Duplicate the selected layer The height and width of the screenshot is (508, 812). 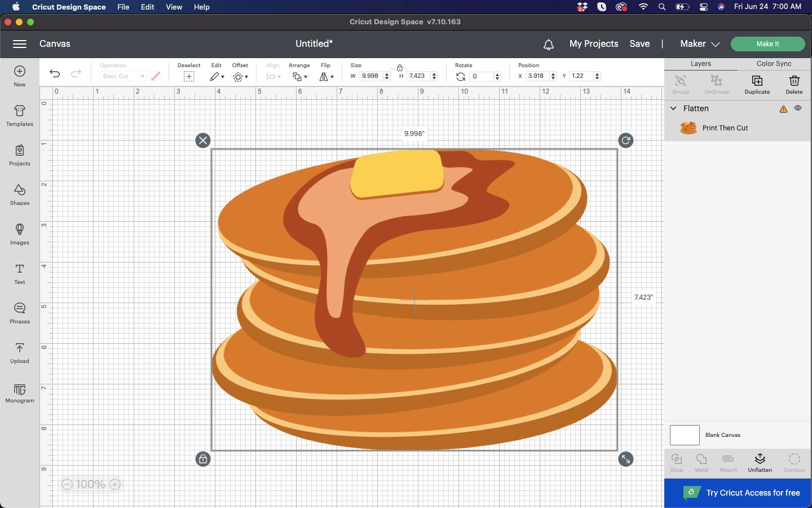point(757,85)
